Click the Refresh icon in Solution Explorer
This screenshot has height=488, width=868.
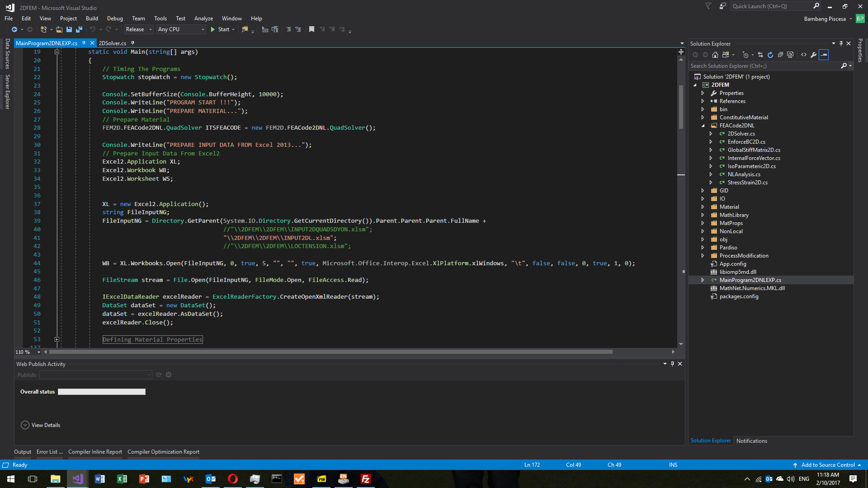coord(770,55)
